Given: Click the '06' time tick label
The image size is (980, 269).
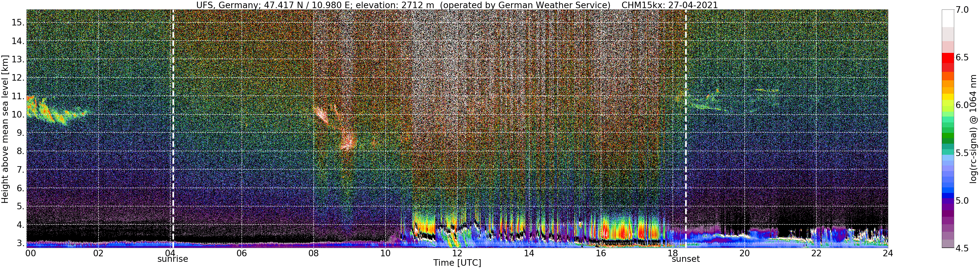Looking at the screenshot, I should pyautogui.click(x=242, y=253).
